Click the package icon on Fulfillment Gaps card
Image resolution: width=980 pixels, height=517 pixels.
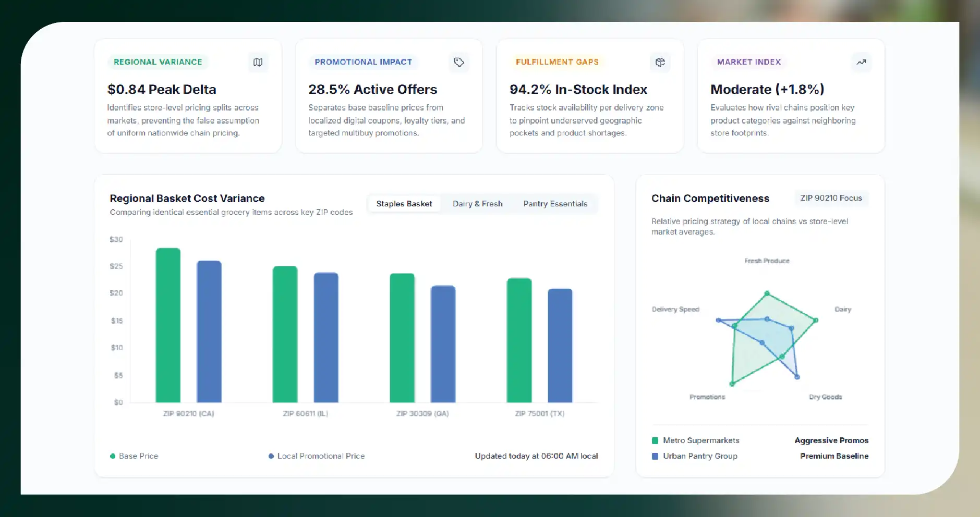point(660,62)
